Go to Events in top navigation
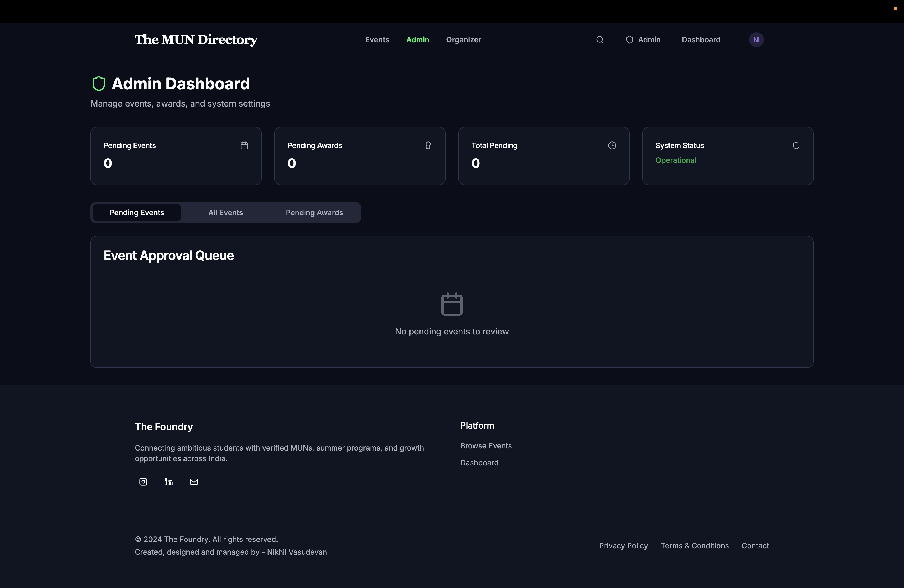 (x=377, y=39)
